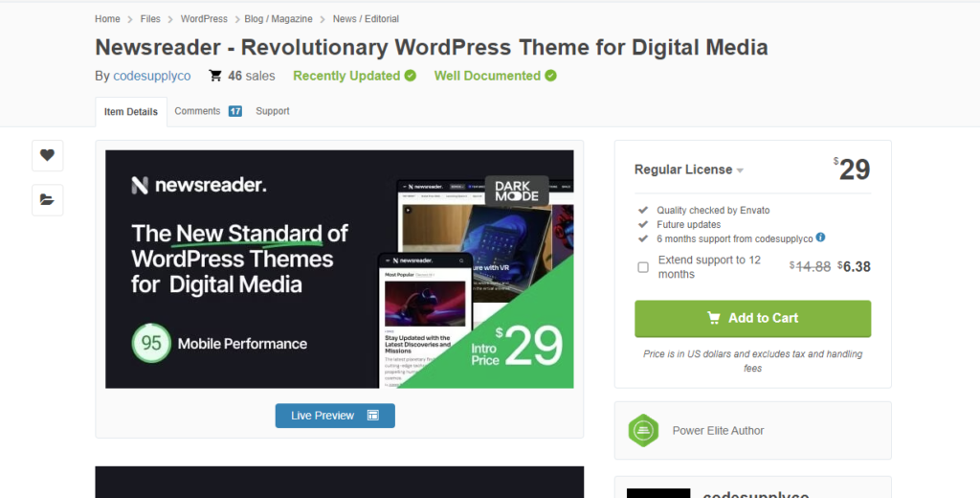
Task: Navigate to WordPress breadcrumb
Action: 204,19
